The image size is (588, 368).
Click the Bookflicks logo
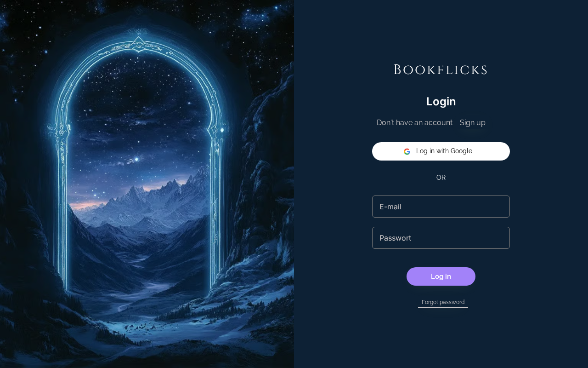coord(441,70)
